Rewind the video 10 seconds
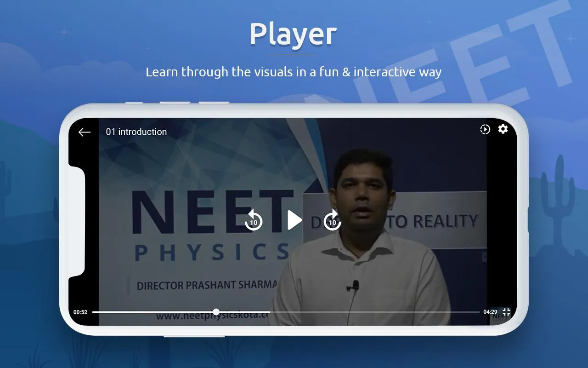Image resolution: width=588 pixels, height=368 pixels. pyautogui.click(x=253, y=220)
